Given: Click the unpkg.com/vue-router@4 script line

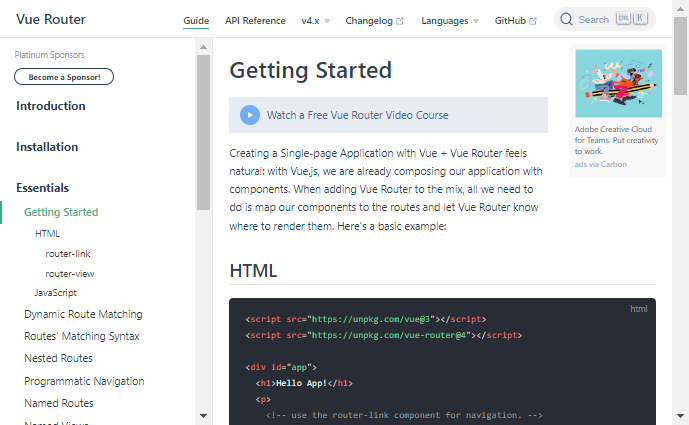Looking at the screenshot, I should (x=384, y=335).
